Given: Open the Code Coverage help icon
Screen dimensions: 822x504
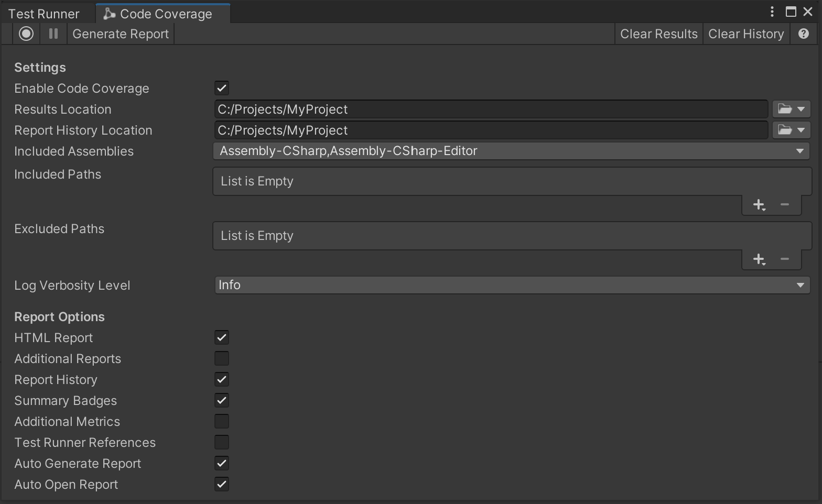Looking at the screenshot, I should 803,34.
